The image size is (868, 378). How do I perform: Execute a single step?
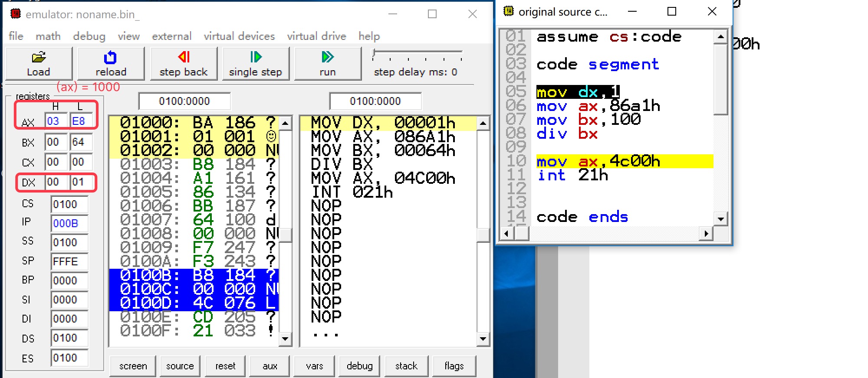pos(256,64)
